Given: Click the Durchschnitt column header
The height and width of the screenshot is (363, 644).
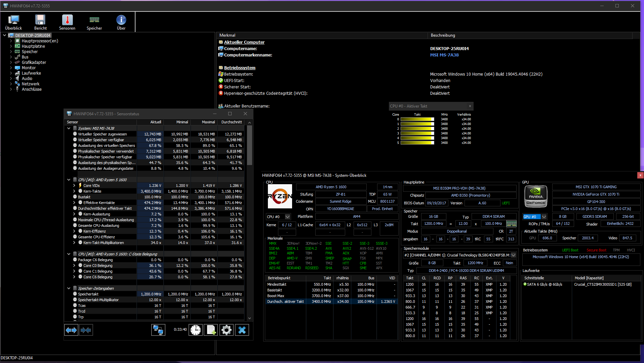Looking at the screenshot, I should (x=231, y=122).
